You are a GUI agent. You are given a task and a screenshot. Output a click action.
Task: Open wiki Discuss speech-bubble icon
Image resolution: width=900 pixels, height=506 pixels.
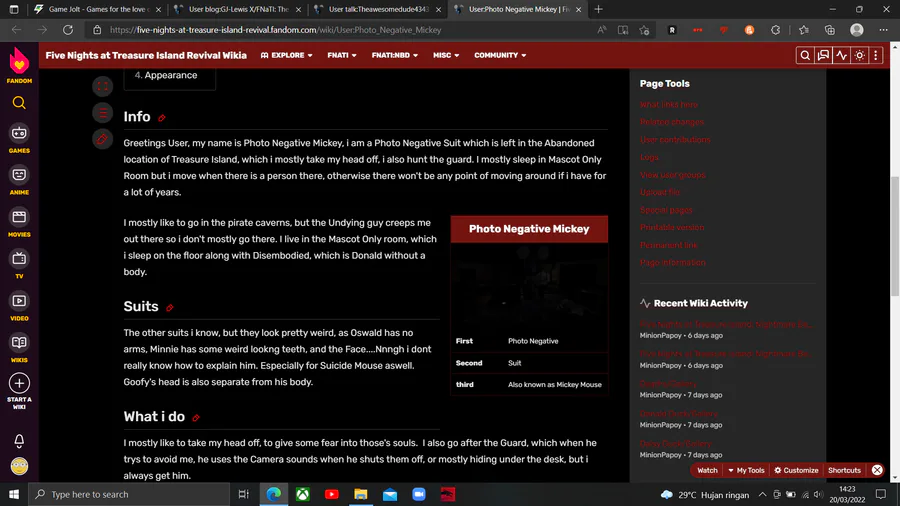pos(823,56)
